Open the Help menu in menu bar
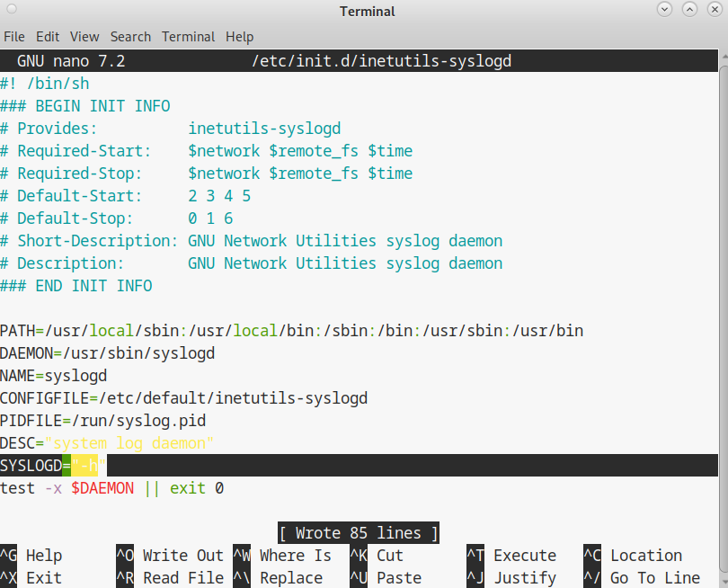The width and height of the screenshot is (728, 588). coord(240,37)
